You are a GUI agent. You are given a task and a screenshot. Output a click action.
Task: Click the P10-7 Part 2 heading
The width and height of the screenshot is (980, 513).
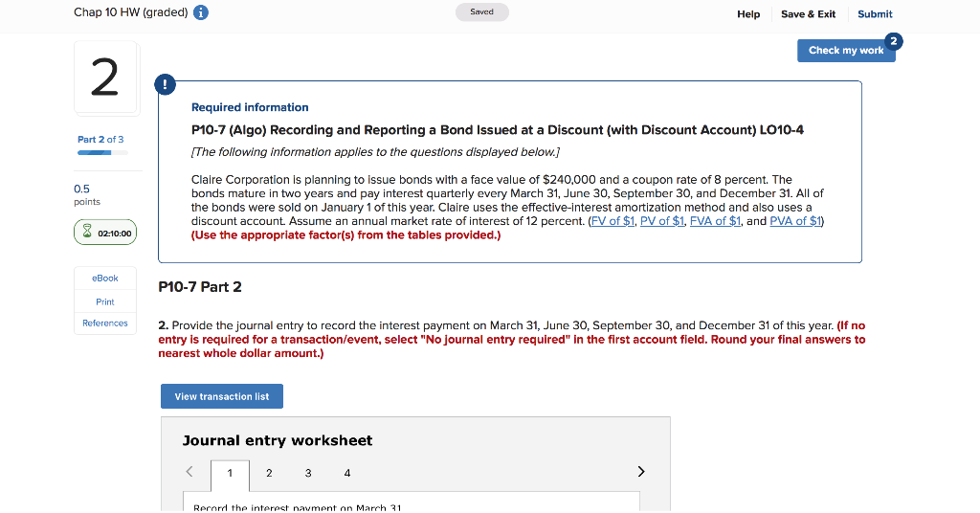point(200,287)
